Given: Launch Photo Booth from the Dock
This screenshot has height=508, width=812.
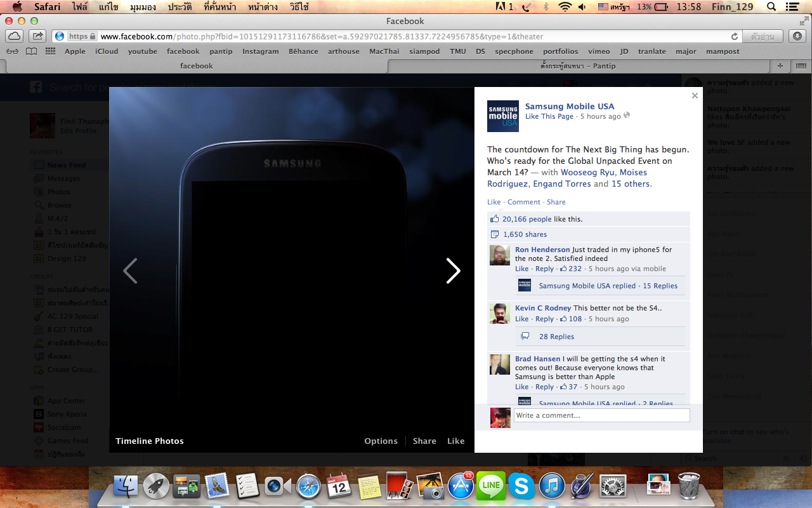Looking at the screenshot, I should (400, 486).
